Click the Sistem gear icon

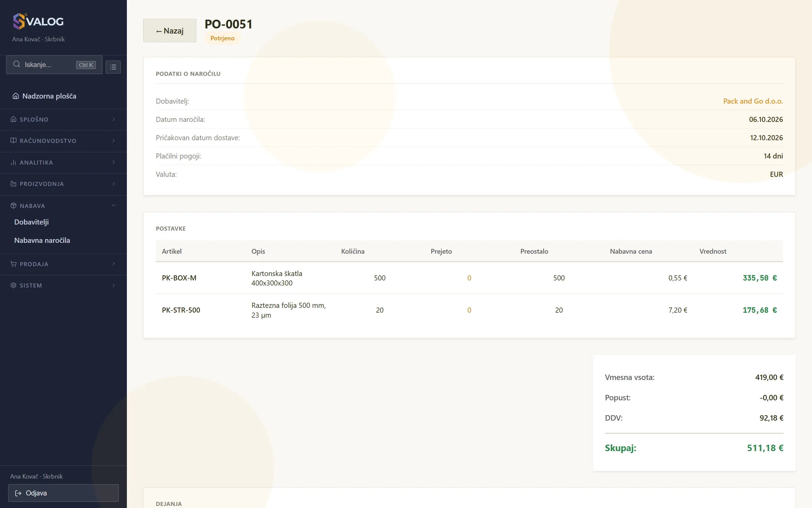(14, 285)
